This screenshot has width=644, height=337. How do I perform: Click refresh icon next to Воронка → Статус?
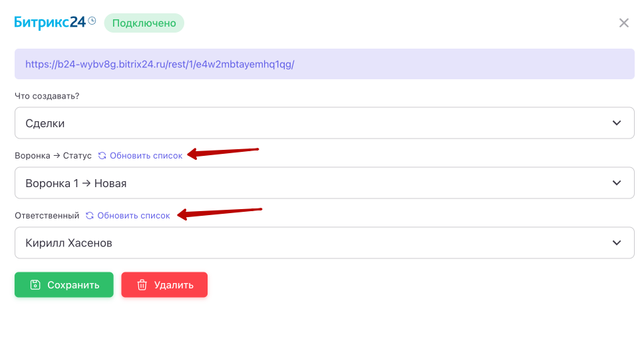pos(102,156)
